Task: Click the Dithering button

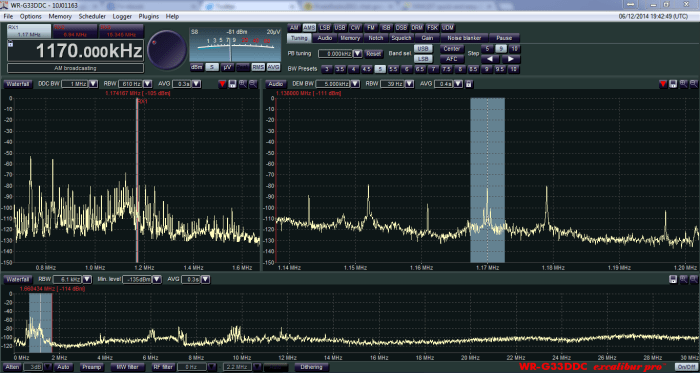Action: 312,367
